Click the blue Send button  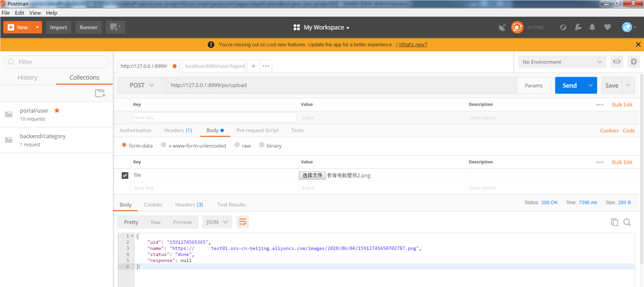tap(569, 86)
